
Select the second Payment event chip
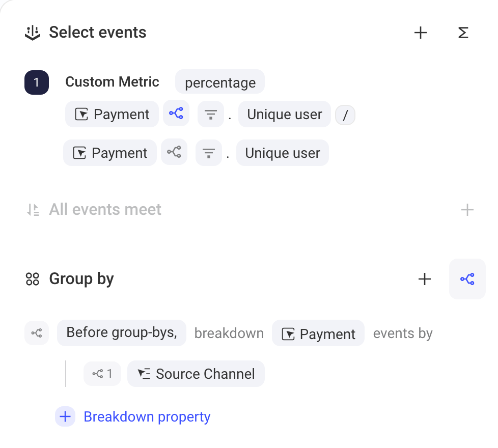(x=110, y=153)
